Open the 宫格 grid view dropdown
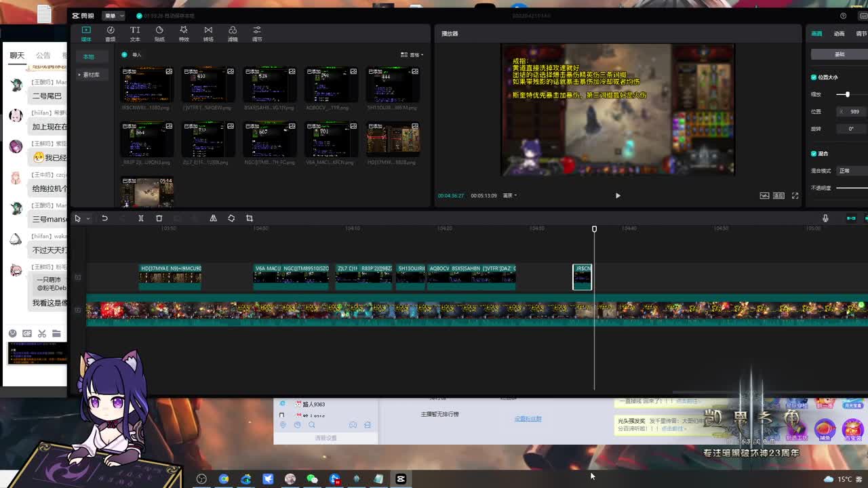Screen dimensions: 868x488 click(x=412, y=55)
